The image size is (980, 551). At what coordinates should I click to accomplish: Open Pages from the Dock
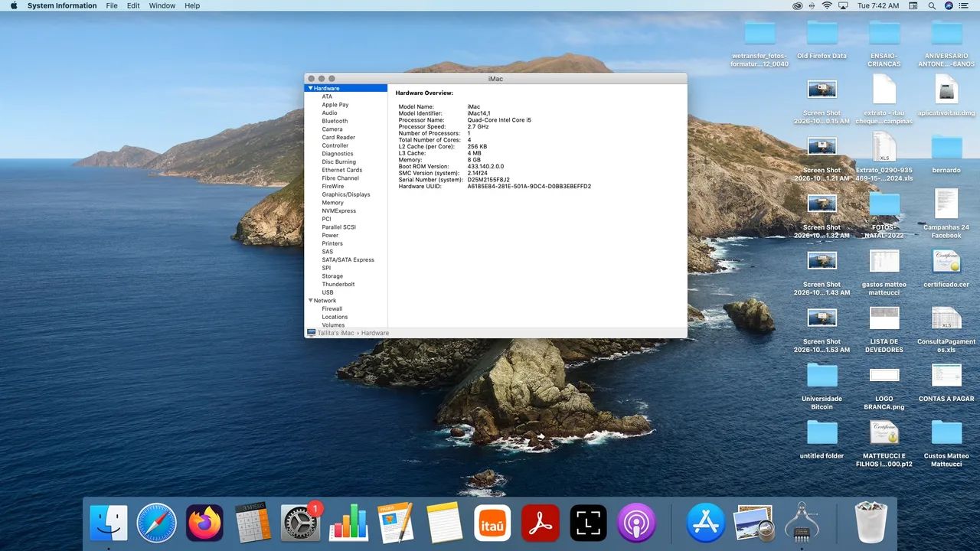click(397, 523)
